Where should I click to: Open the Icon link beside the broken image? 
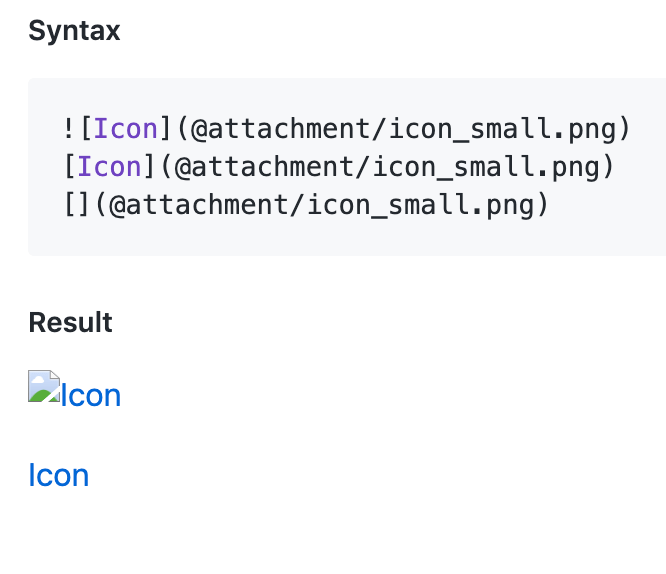[x=91, y=396]
